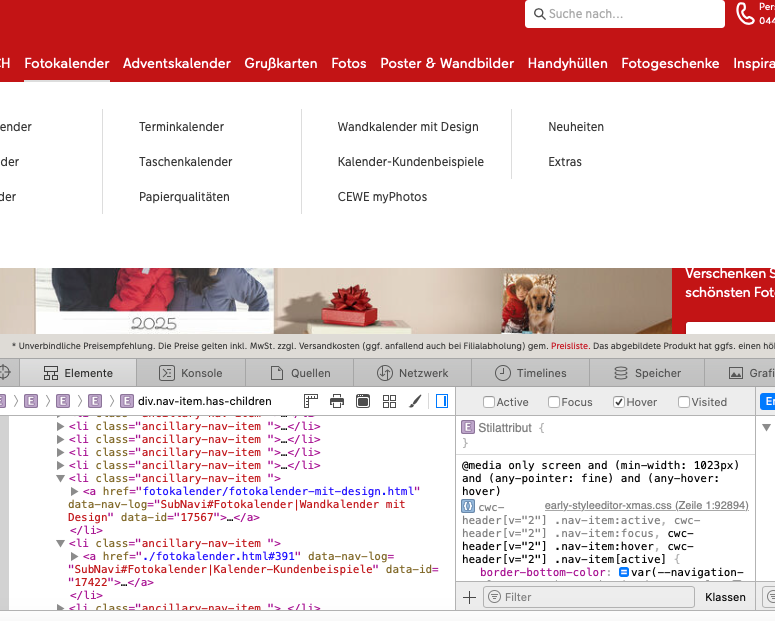Collapse the li containing the Kalender-Kundenbeispiele link
The image size is (775, 621).
(x=60, y=543)
